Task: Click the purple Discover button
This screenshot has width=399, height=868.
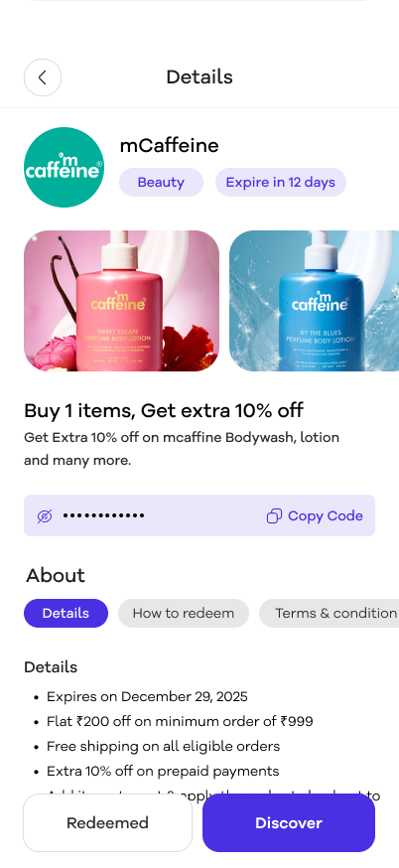Action: coord(289,823)
